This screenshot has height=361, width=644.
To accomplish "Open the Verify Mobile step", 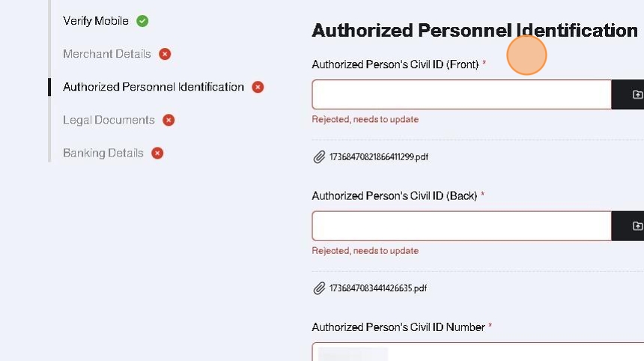I will (96, 21).
